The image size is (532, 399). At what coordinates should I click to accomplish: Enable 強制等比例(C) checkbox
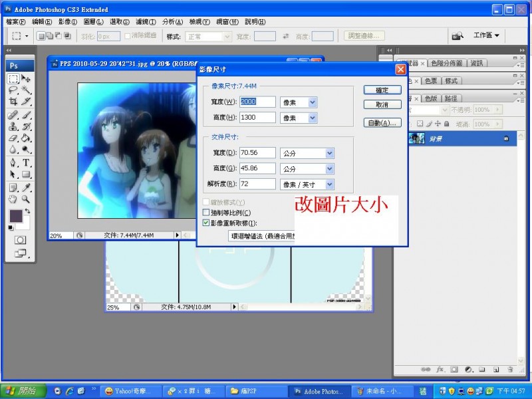(206, 213)
